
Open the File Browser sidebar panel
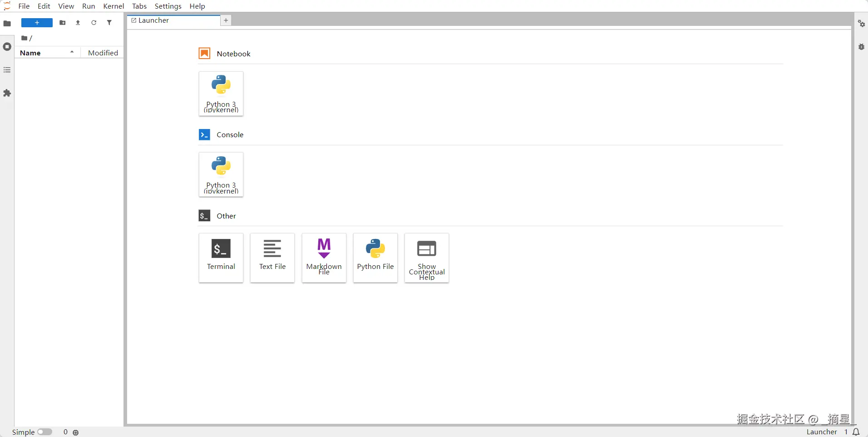coord(7,24)
